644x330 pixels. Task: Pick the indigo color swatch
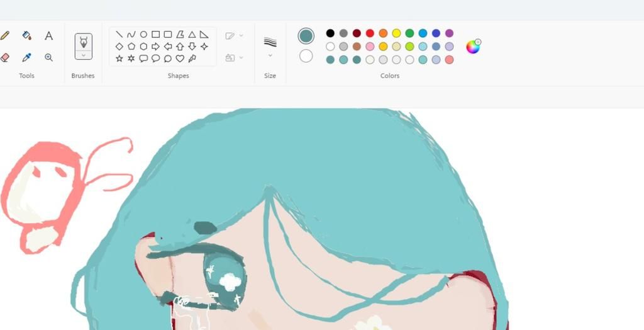[436, 33]
